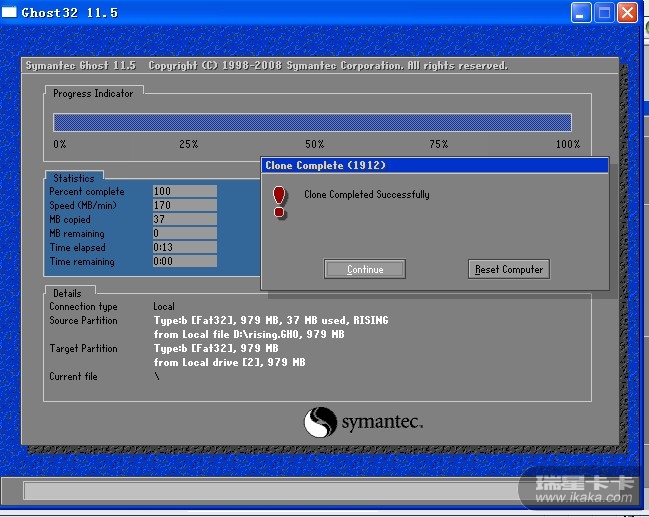Select the Time remaining value field

tap(184, 261)
